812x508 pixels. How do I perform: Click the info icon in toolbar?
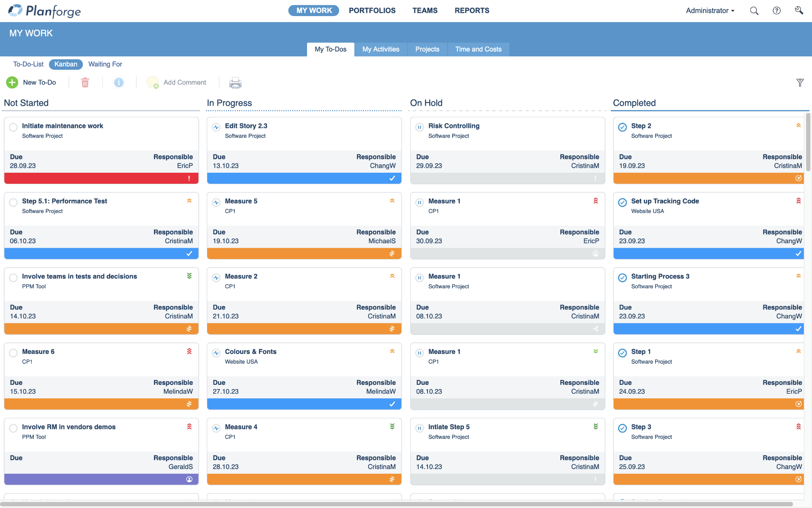118,82
